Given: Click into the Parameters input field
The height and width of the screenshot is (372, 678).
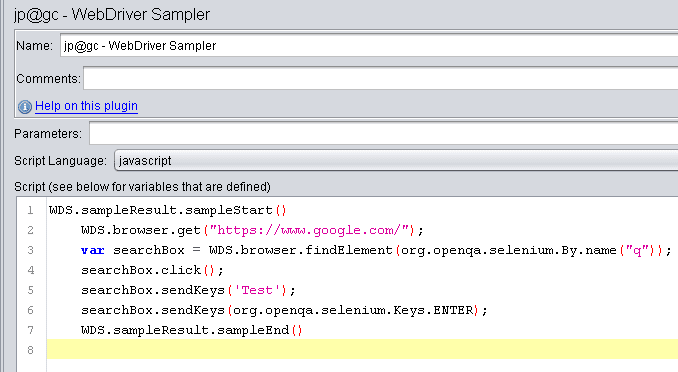Looking at the screenshot, I should coord(384,133).
